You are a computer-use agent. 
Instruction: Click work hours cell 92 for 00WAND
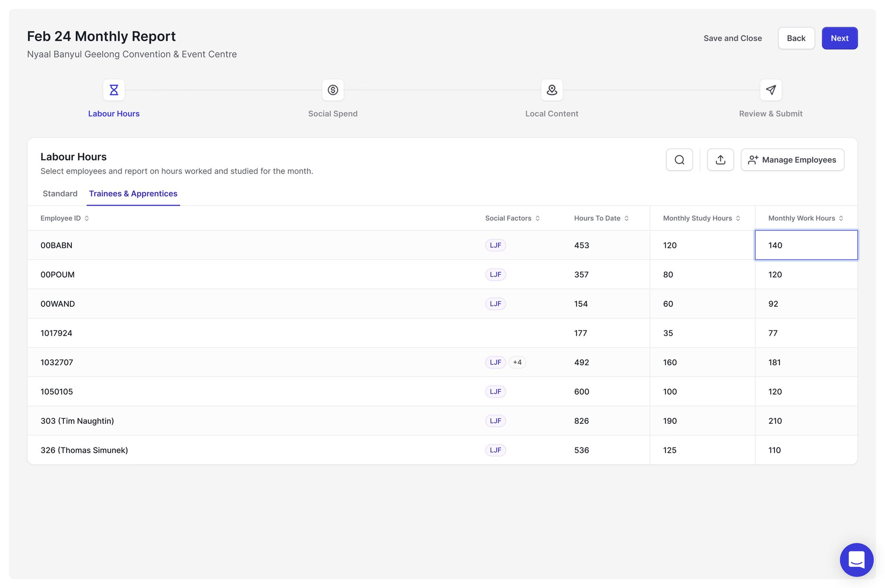pos(806,304)
